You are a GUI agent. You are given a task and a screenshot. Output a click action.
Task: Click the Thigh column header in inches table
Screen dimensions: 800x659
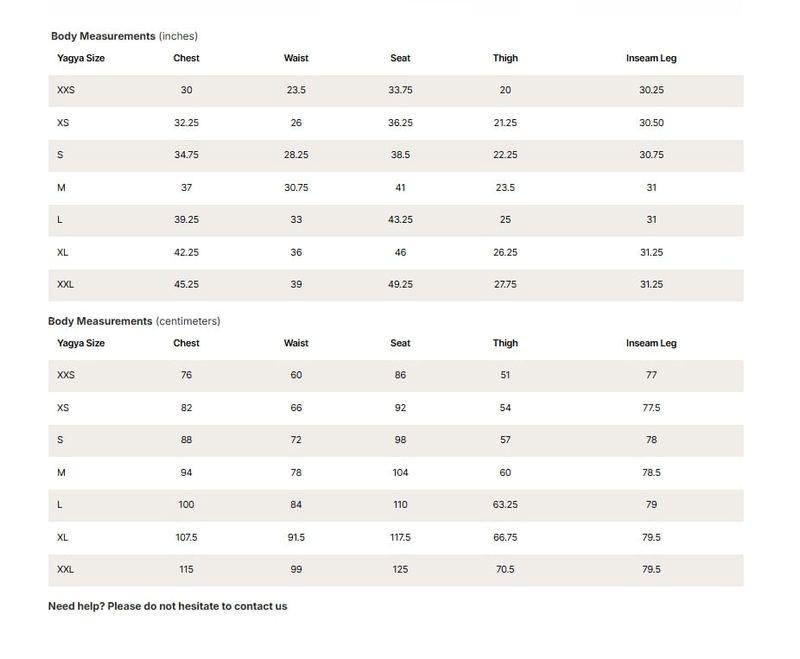tap(505, 58)
